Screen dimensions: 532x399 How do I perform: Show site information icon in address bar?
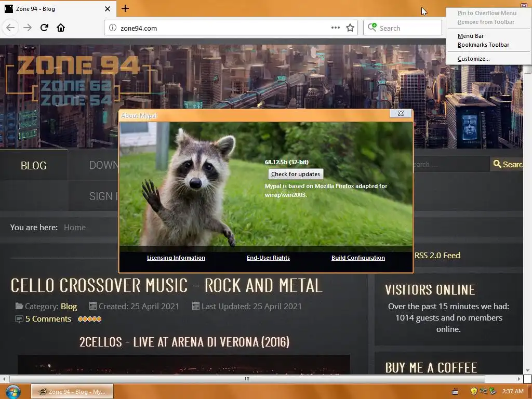[x=113, y=28]
